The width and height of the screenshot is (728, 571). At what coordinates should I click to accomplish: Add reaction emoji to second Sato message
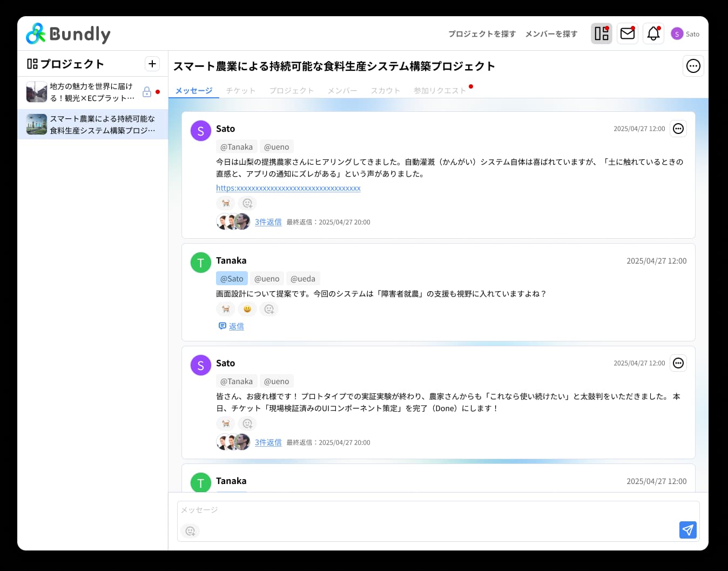point(247,424)
